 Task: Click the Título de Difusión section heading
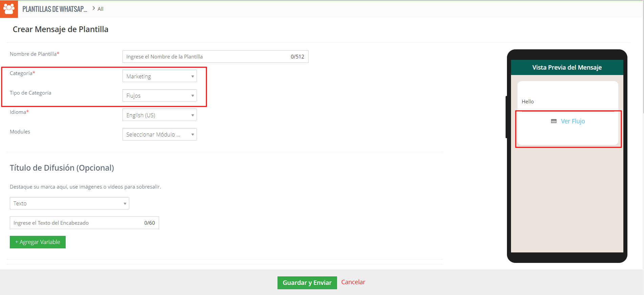pyautogui.click(x=62, y=168)
